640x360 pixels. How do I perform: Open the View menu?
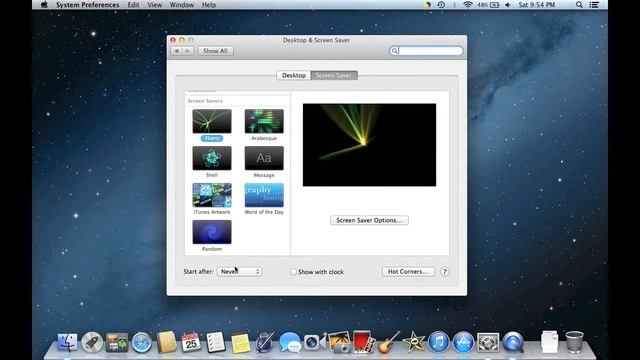pos(155,5)
